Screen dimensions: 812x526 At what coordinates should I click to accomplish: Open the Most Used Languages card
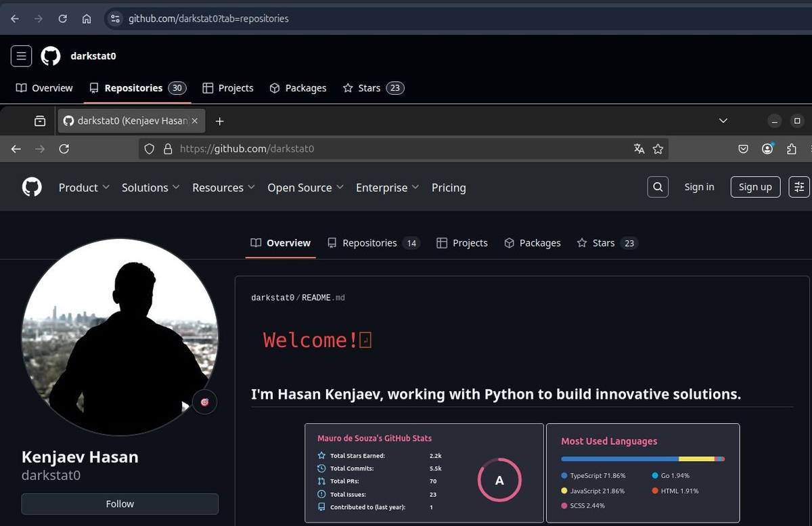643,473
